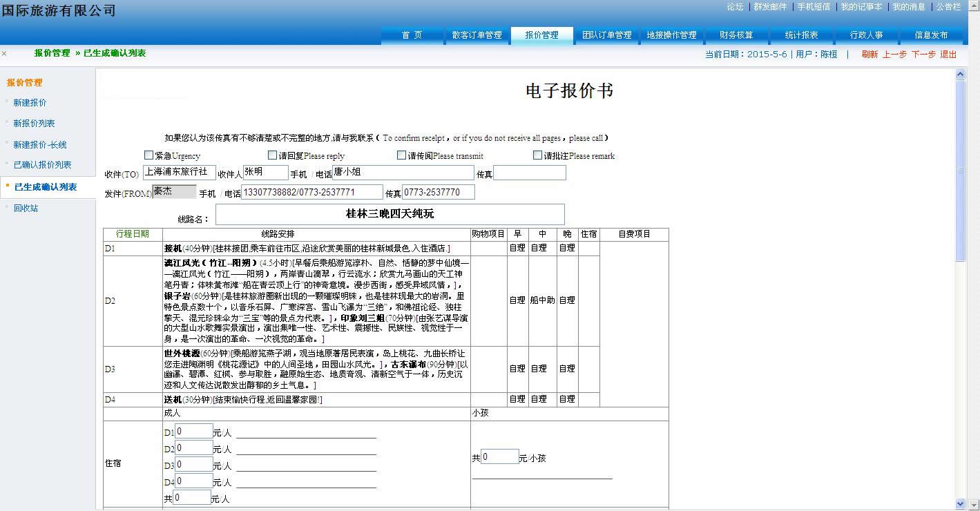Tick the 请批注Please remark checkbox
The width and height of the screenshot is (980, 511).
pyautogui.click(x=537, y=155)
